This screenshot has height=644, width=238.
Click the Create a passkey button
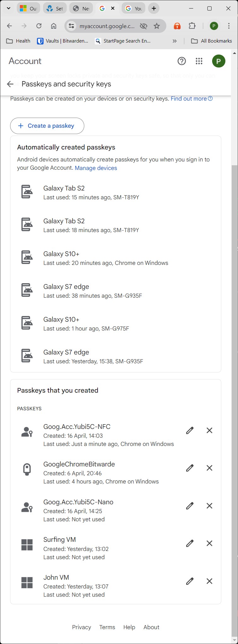click(47, 126)
